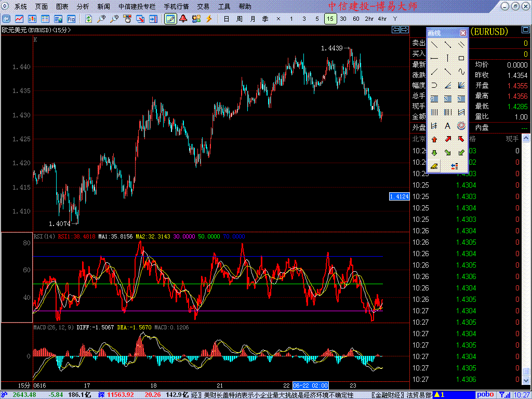
Task: Select the speed fan lines tool
Action: coord(461,85)
